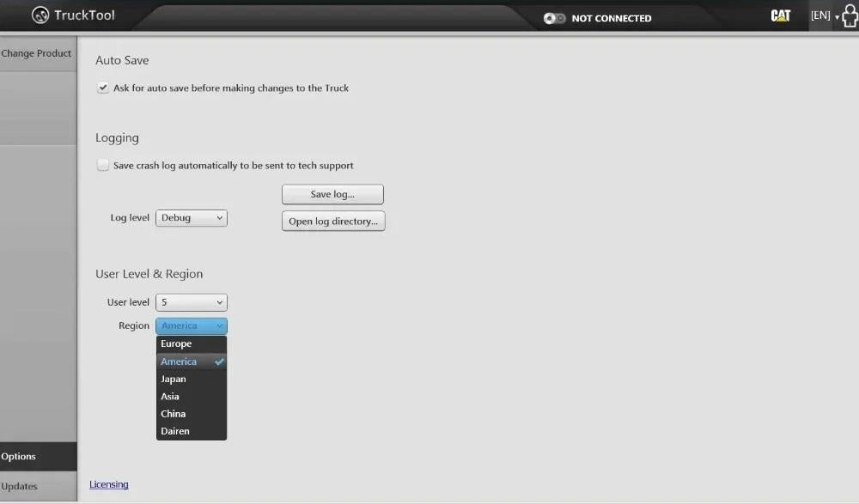Image resolution: width=859 pixels, height=504 pixels.
Task: Click the Save log... button
Action: (x=332, y=195)
